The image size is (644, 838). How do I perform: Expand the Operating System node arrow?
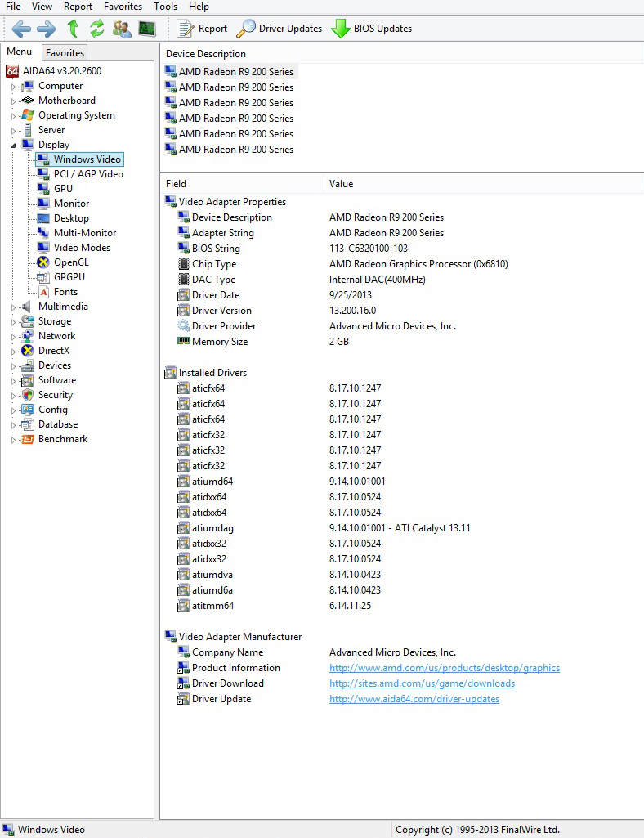coord(13,116)
